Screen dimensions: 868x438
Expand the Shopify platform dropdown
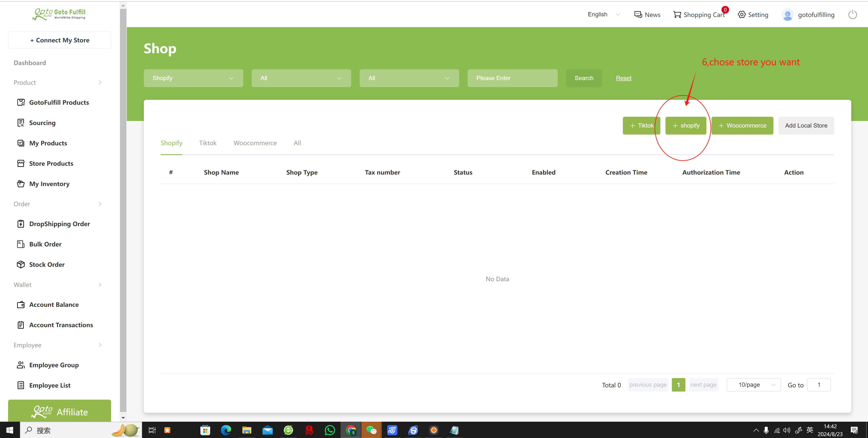point(193,78)
